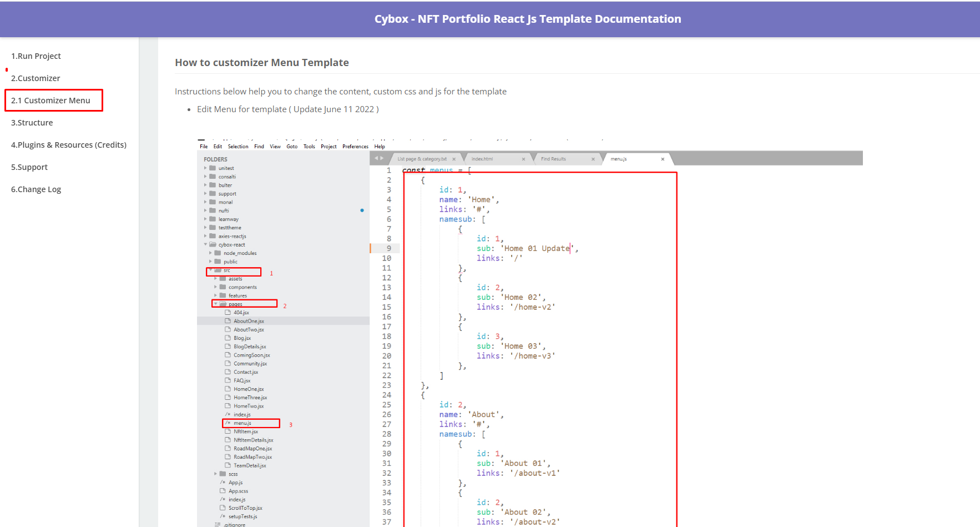Click the App.scss file icon
980x527 pixels.
223,491
